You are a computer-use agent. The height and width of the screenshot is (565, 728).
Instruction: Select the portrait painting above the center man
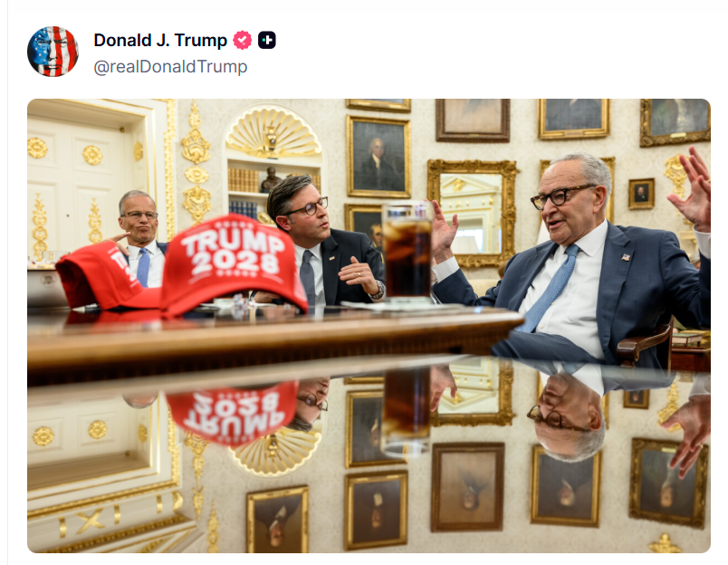pos(378,157)
